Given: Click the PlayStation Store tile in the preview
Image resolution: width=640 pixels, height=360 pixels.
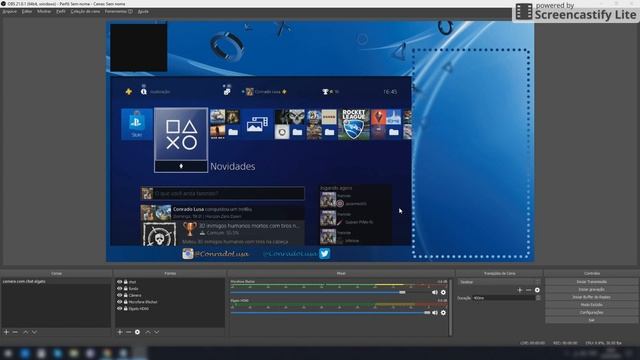Looking at the screenshot, I should tap(137, 124).
